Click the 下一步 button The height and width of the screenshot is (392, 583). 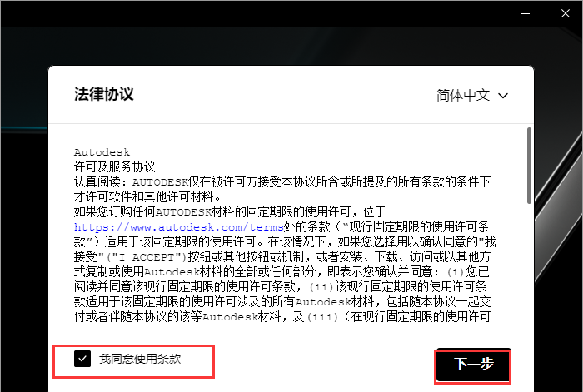[473, 365]
